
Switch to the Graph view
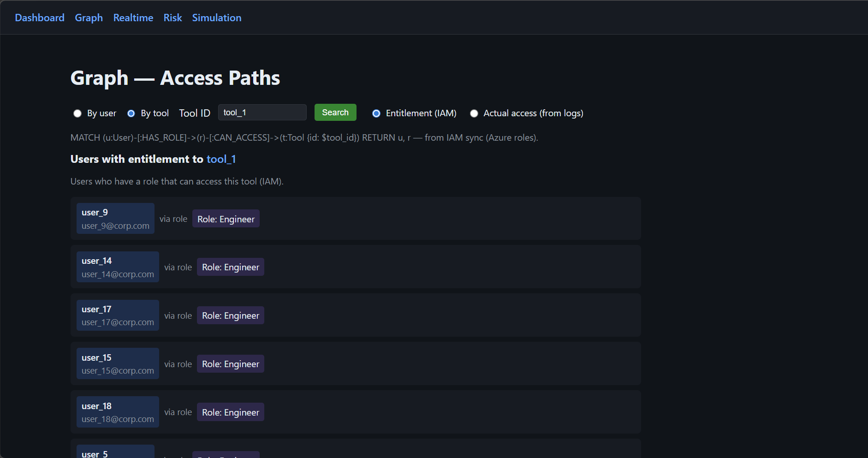[x=89, y=18]
